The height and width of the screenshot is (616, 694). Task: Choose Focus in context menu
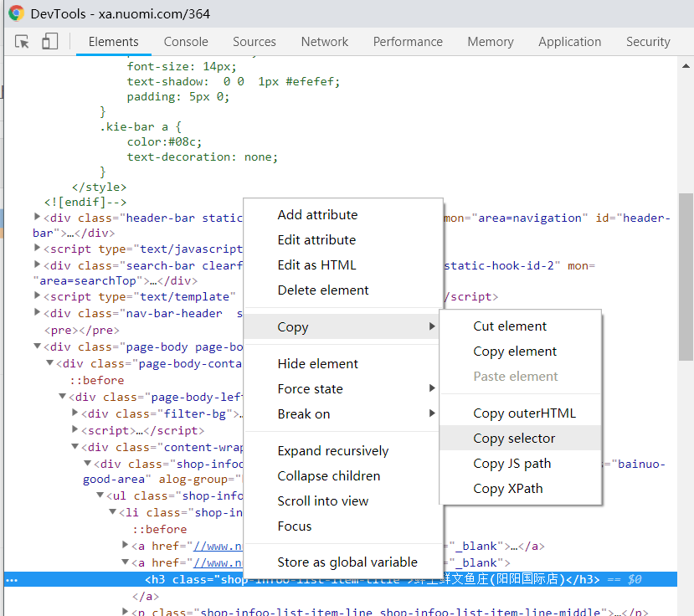click(343, 526)
